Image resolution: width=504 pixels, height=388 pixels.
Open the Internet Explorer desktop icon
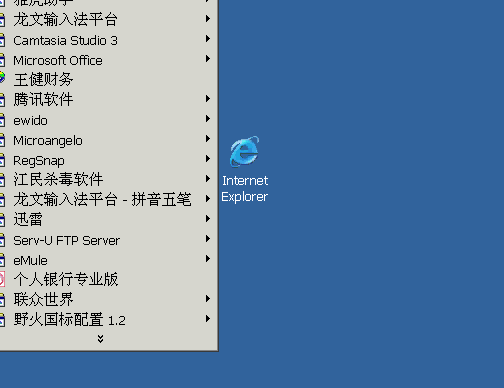[245, 151]
